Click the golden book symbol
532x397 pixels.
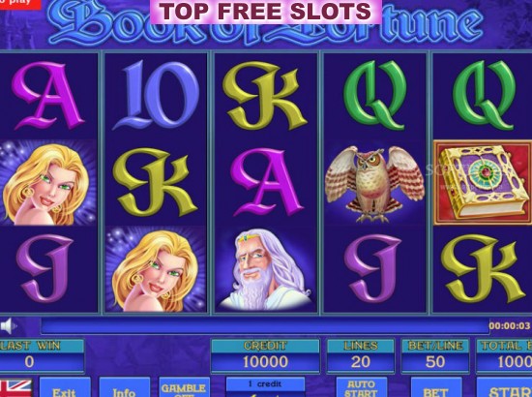(x=483, y=182)
